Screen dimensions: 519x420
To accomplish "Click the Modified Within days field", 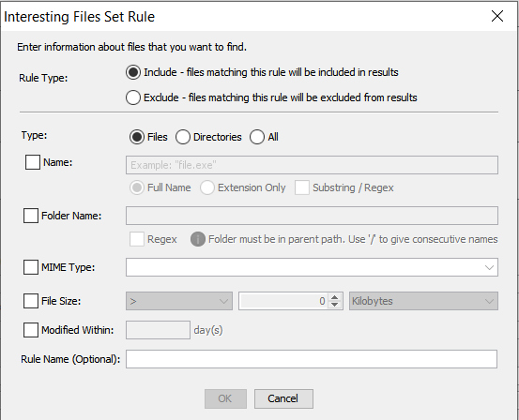I will coord(158,330).
